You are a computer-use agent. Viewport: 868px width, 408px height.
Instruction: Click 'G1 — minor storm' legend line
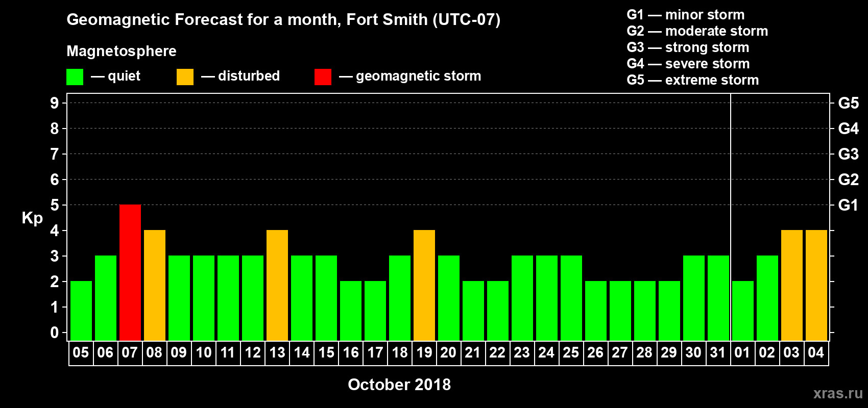coord(686,15)
